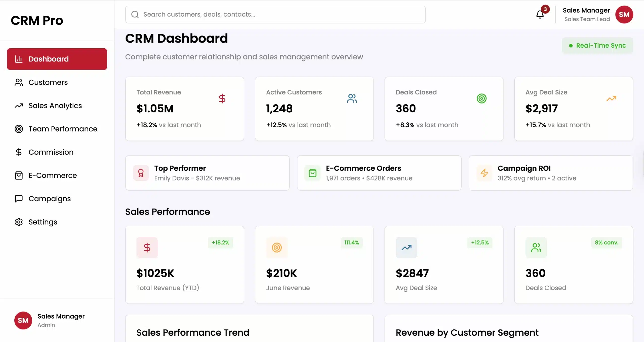Select Commission in the sidebar
Screen dimensions: 644x342
pos(51,152)
